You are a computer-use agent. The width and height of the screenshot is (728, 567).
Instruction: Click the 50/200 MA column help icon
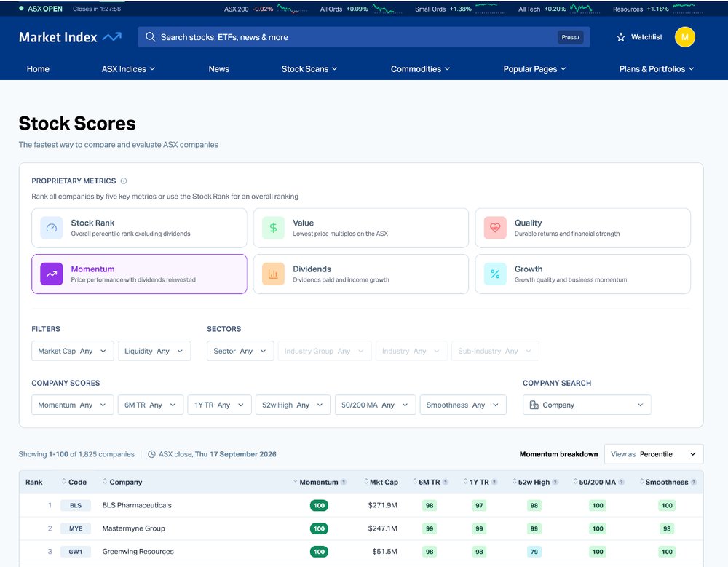tap(621, 482)
